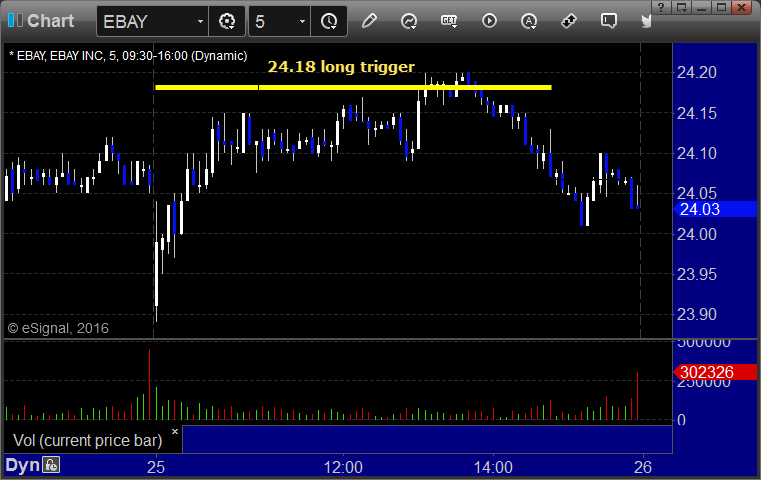Click the 24.00 price axis label
The image size is (761, 480).
click(x=696, y=234)
